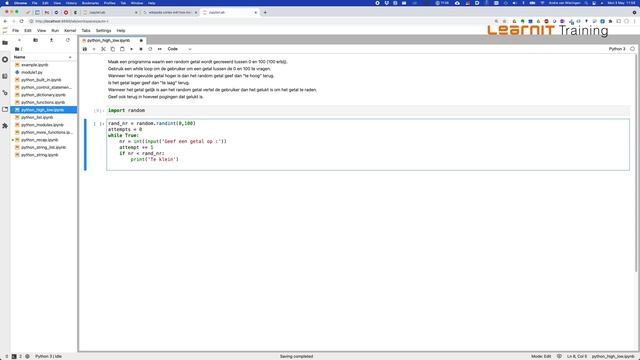Image resolution: width=640 pixels, height=360 pixels.
Task: Click the root folder breadcrumb icon
Action: tap(17, 49)
